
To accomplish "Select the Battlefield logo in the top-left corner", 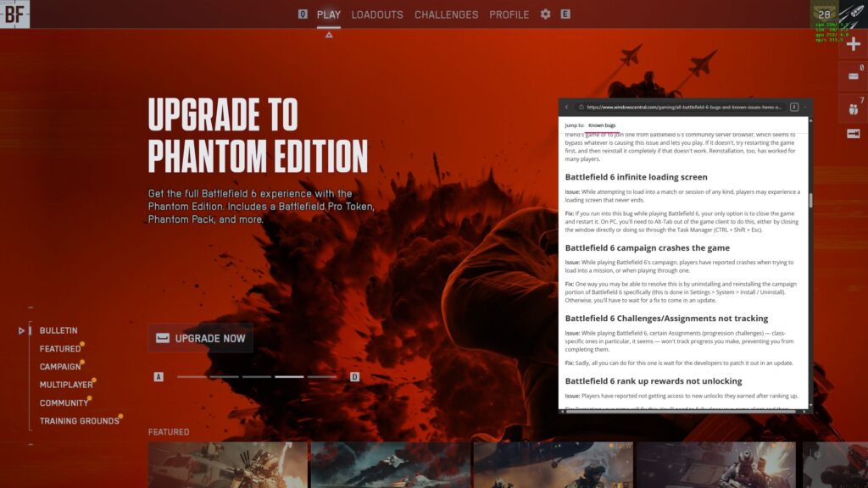I will tap(13, 14).
